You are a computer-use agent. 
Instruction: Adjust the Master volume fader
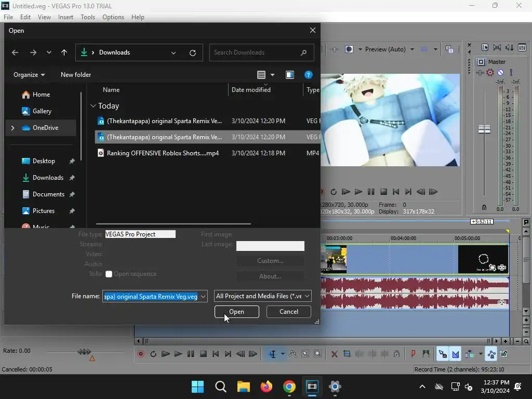coord(484,129)
